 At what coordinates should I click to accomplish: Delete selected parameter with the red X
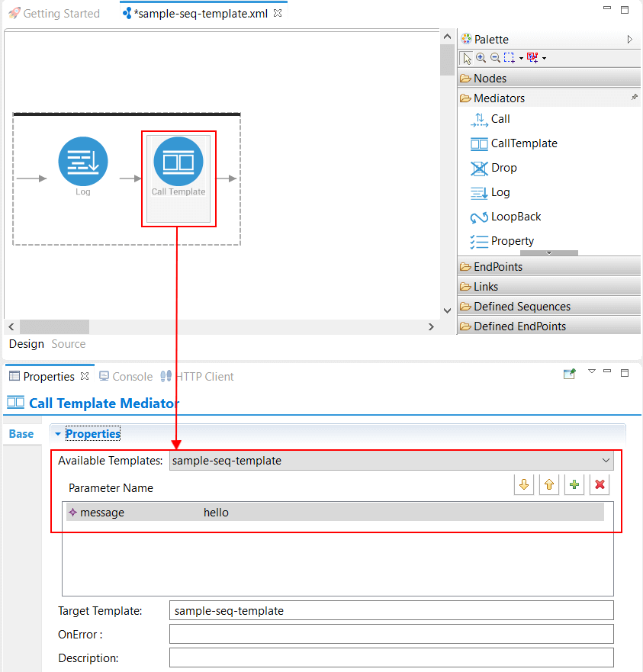pyautogui.click(x=599, y=484)
